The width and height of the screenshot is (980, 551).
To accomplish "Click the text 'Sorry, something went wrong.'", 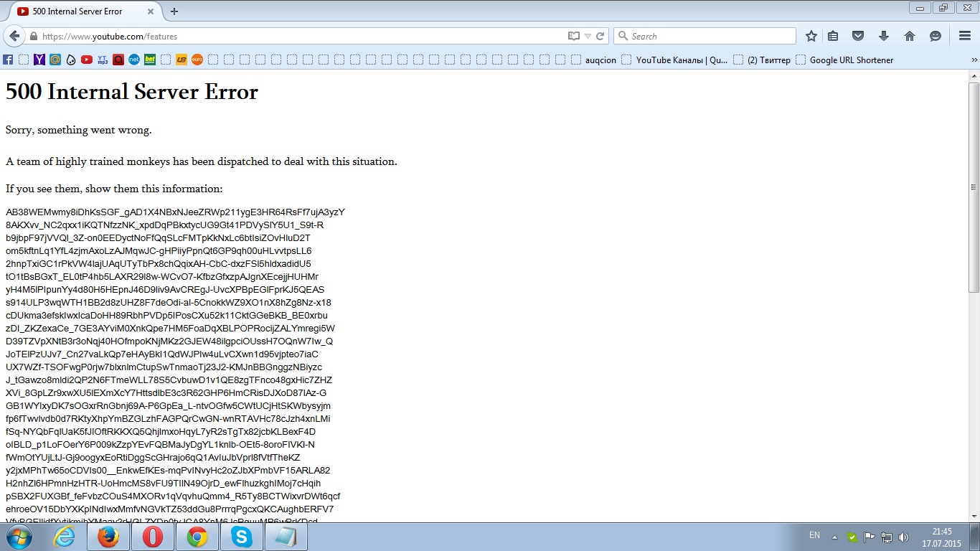I will pyautogui.click(x=79, y=131).
